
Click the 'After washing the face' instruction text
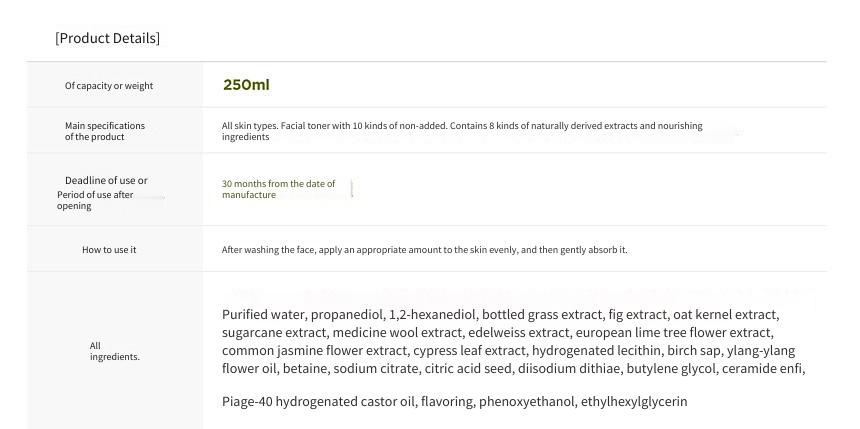(x=425, y=250)
